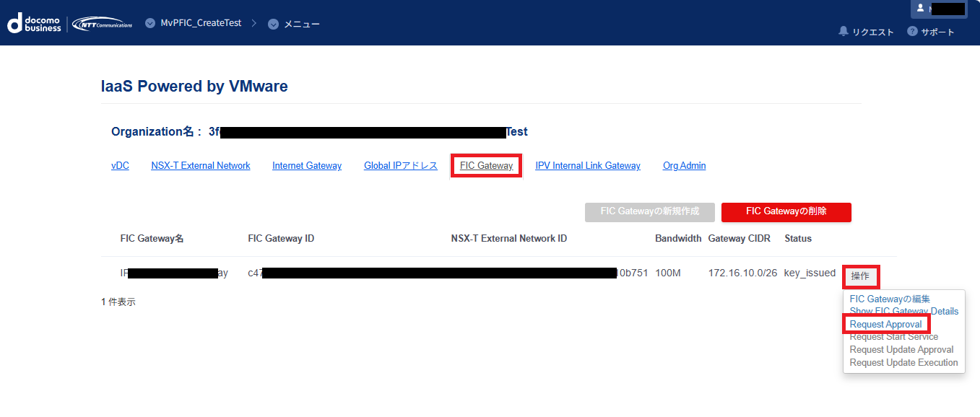Viewport: 980px width, 417px height.
Task: Click the MvPFIC_CreateTest project name
Action: pyautogui.click(x=201, y=23)
